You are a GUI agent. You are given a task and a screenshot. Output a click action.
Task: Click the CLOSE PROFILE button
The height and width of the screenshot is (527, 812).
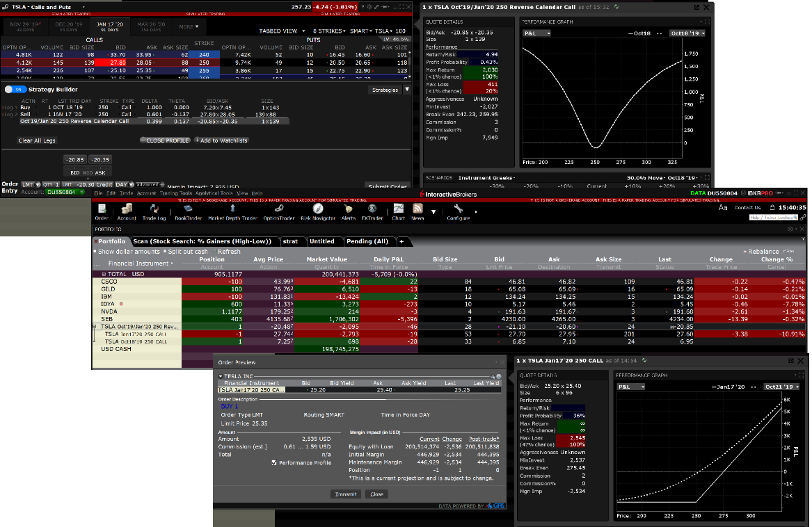(165, 140)
